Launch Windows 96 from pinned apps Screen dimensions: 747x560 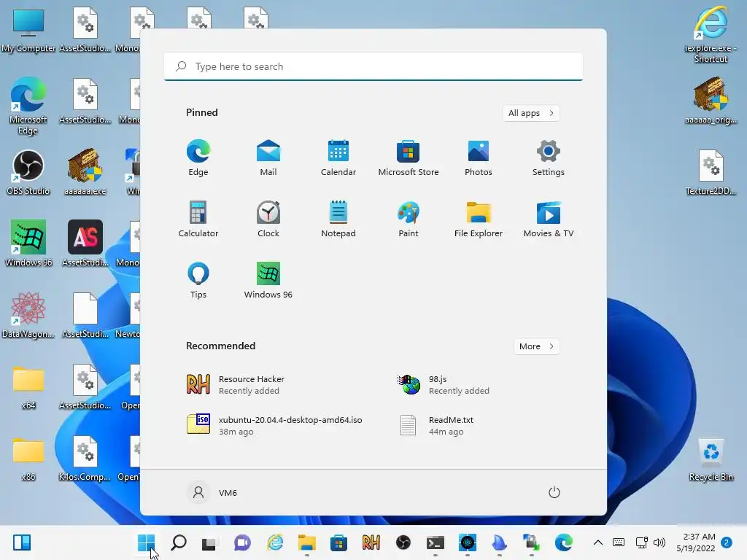(268, 281)
